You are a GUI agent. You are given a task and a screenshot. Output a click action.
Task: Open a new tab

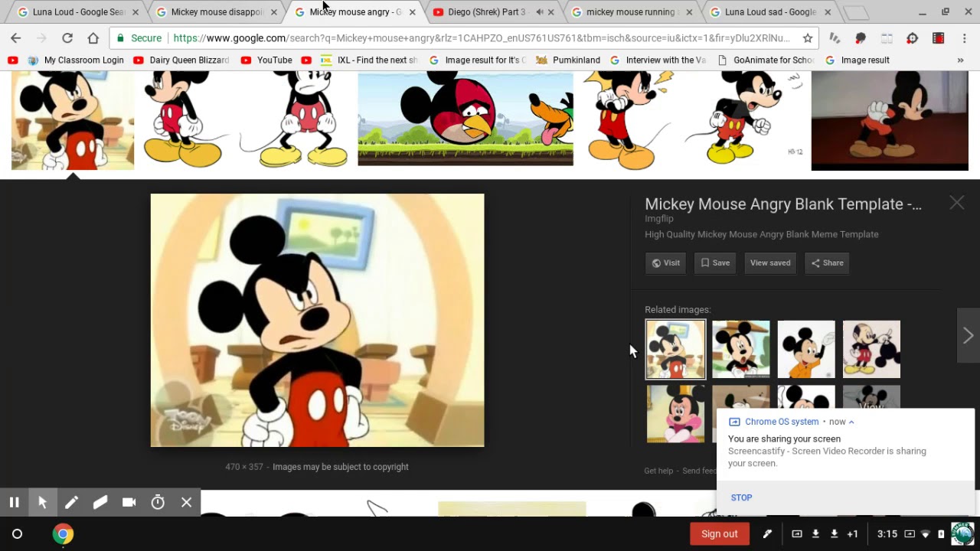tap(856, 13)
